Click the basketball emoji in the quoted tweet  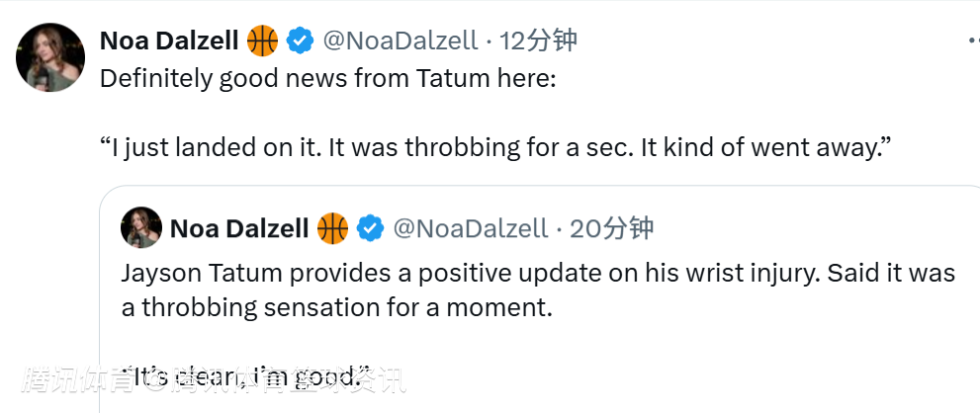(x=333, y=228)
